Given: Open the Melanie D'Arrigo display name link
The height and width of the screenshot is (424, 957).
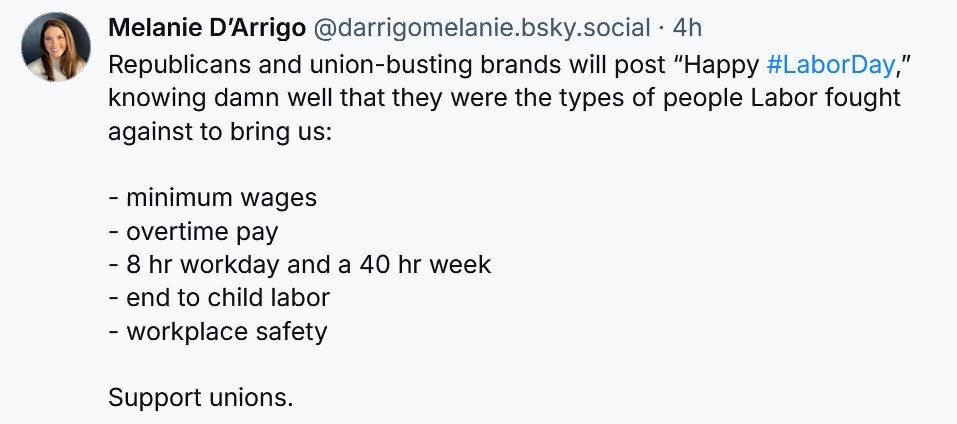Looking at the screenshot, I should click(x=206, y=29).
